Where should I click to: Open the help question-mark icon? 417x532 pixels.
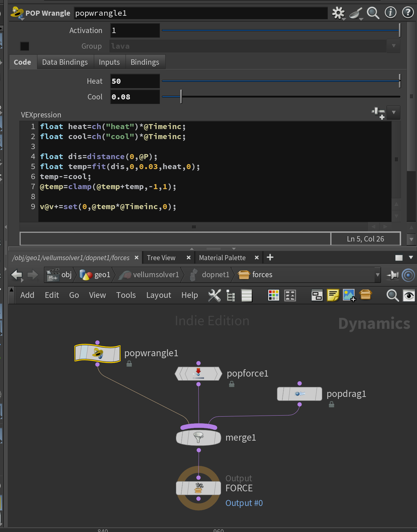click(x=408, y=13)
